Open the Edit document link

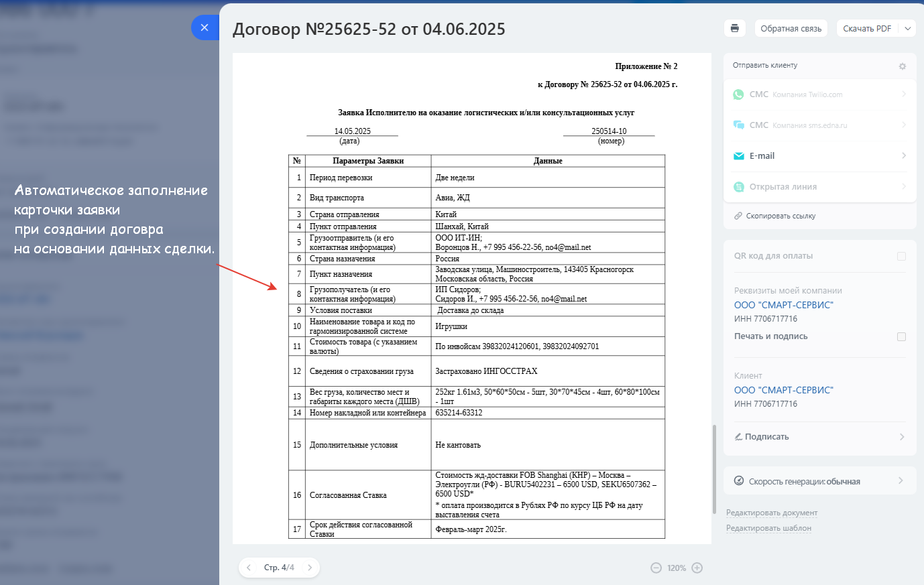pos(772,513)
